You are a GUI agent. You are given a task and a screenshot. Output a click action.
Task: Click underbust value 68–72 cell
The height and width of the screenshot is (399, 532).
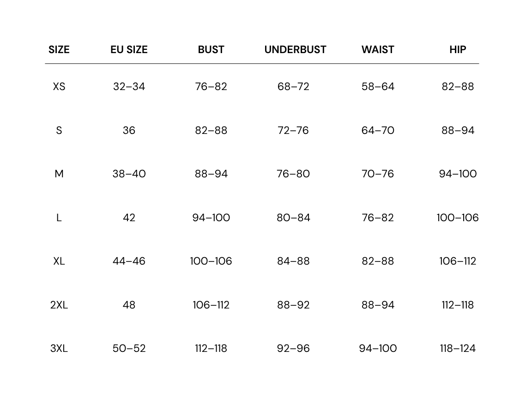[x=294, y=86]
